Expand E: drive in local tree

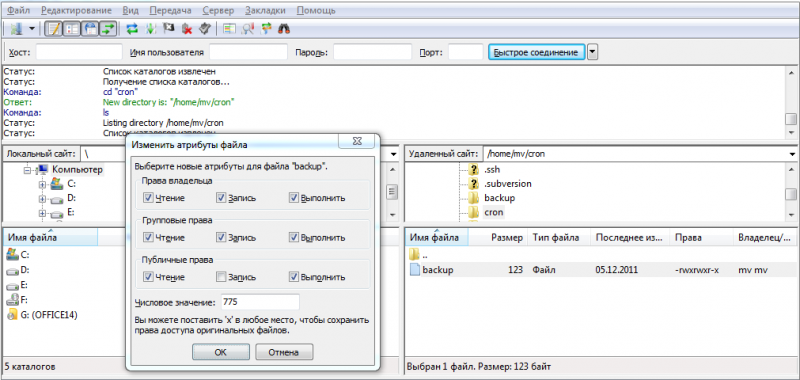click(42, 213)
